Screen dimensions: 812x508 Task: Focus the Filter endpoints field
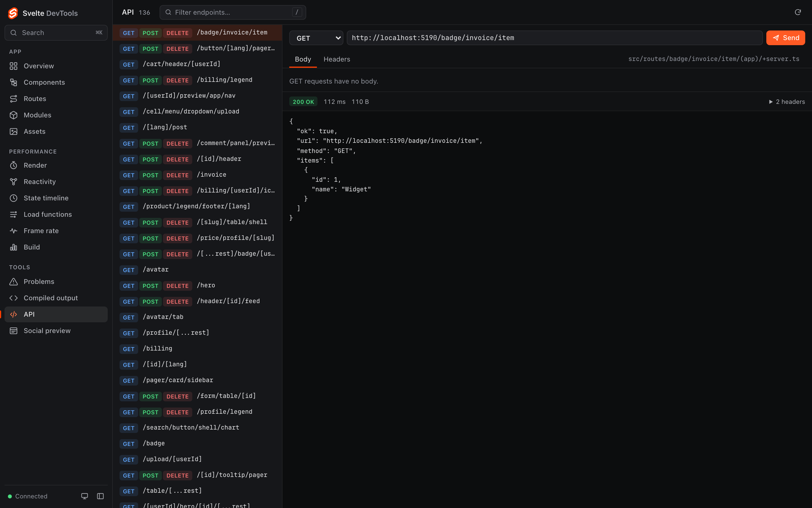[233, 12]
